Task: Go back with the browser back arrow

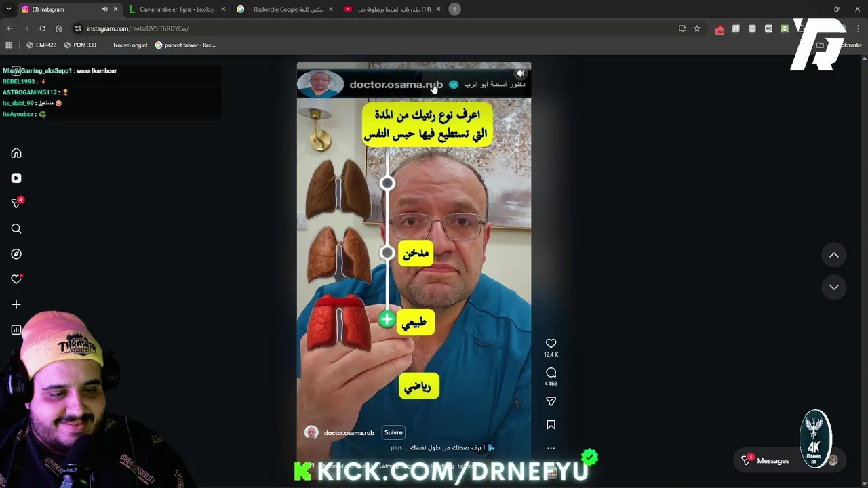Action: [x=9, y=28]
